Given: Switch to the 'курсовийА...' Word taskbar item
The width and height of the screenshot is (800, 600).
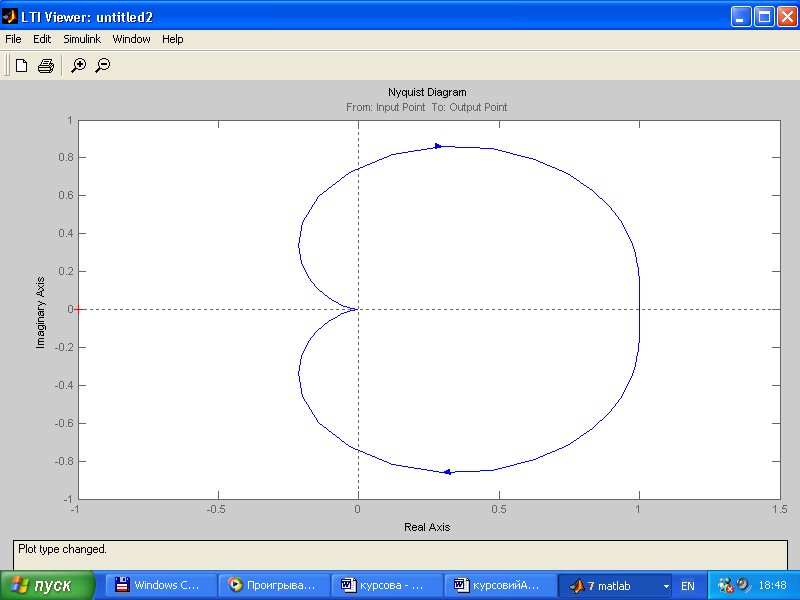Looking at the screenshot, I should pyautogui.click(x=500, y=585).
